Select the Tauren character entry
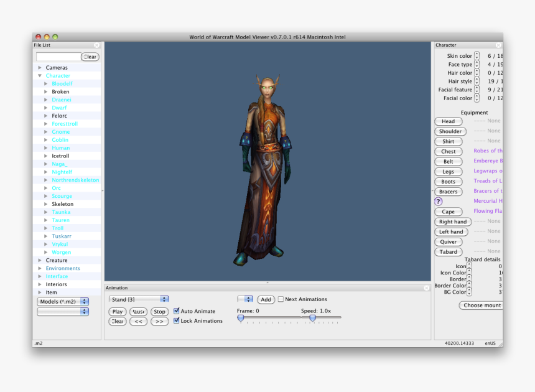Screen dimensions: 535x392 [61, 220]
